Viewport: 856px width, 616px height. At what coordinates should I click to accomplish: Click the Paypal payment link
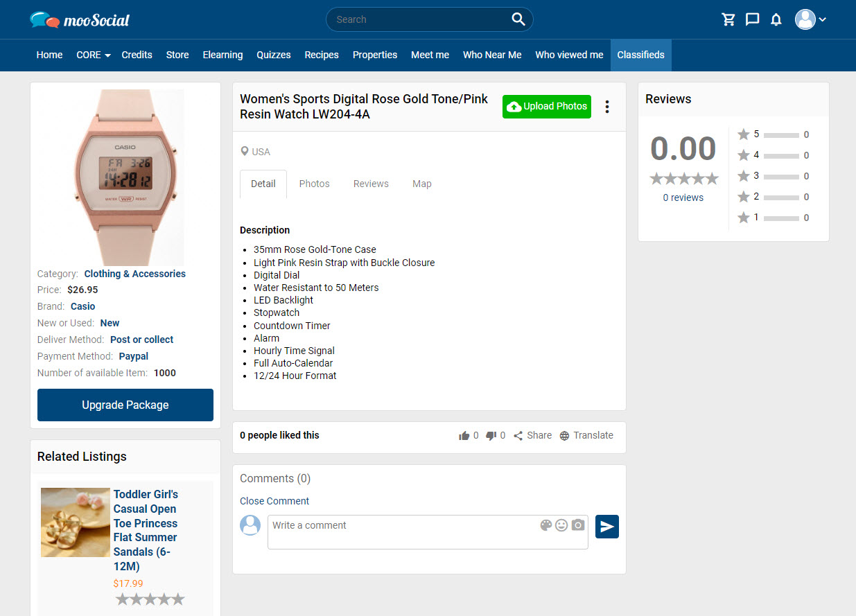(134, 356)
